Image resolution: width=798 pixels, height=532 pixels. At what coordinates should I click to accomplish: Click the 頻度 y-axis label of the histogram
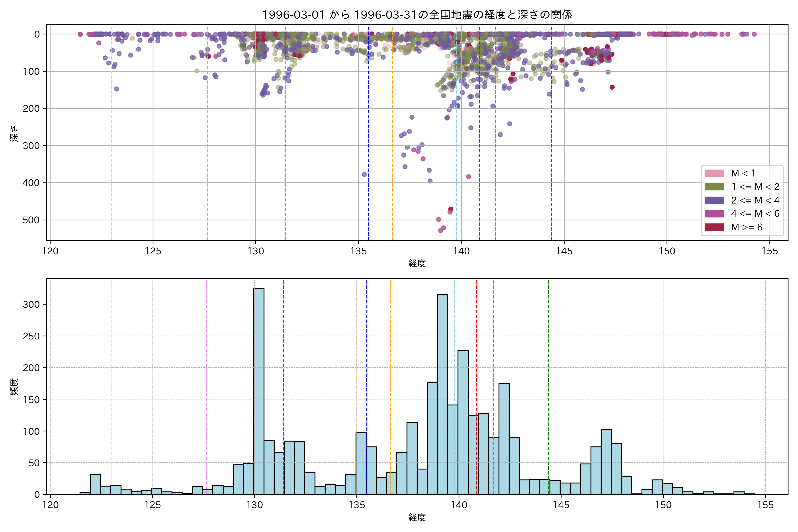pyautogui.click(x=14, y=387)
